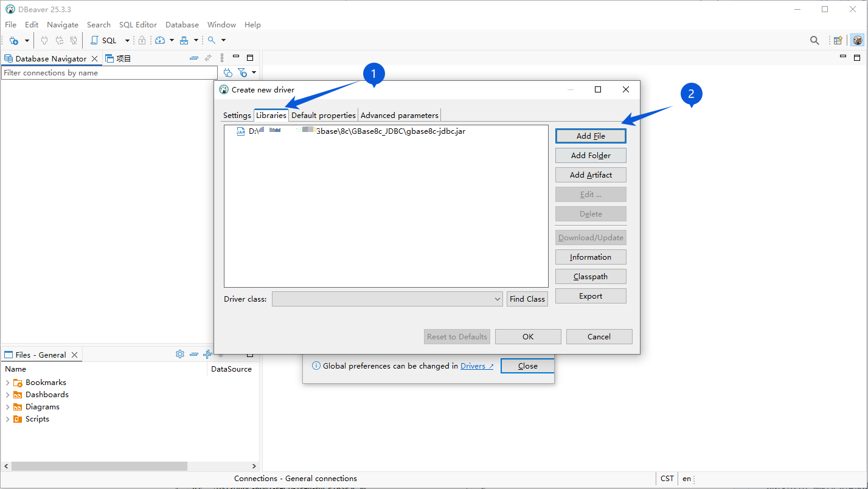The width and height of the screenshot is (868, 489).
Task: Click Collapse All icon in Database Navigator
Action: [x=194, y=58]
